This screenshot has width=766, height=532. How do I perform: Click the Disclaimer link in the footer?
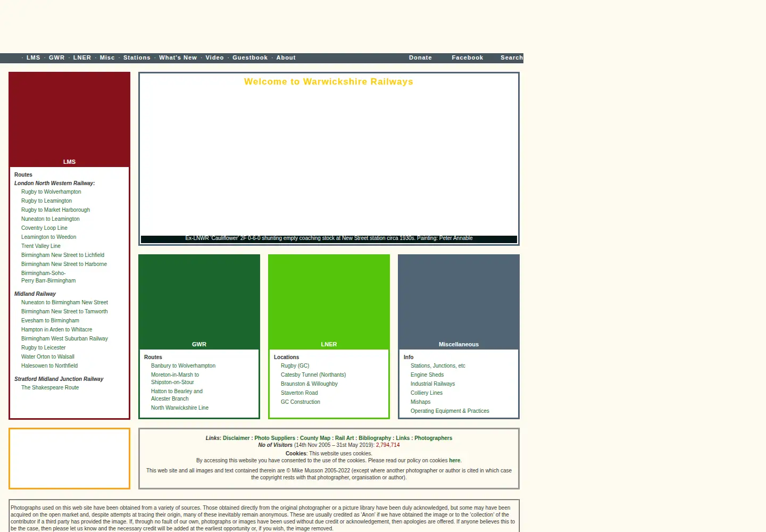click(x=236, y=438)
